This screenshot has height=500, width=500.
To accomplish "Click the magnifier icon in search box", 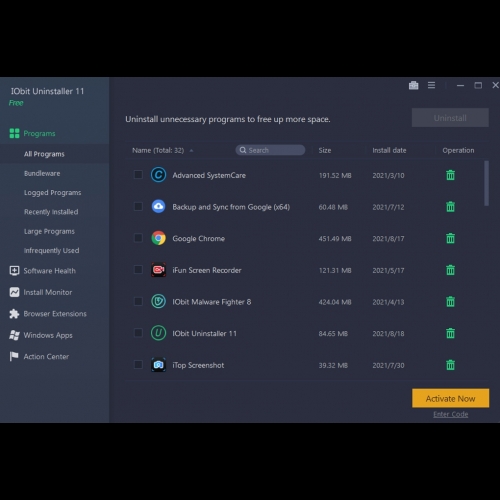I will (243, 150).
